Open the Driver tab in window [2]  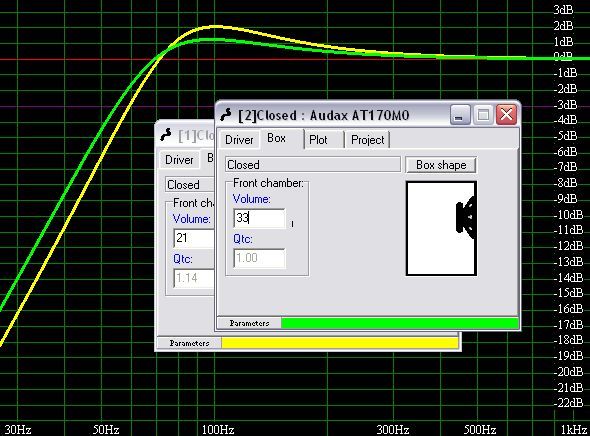click(x=239, y=140)
